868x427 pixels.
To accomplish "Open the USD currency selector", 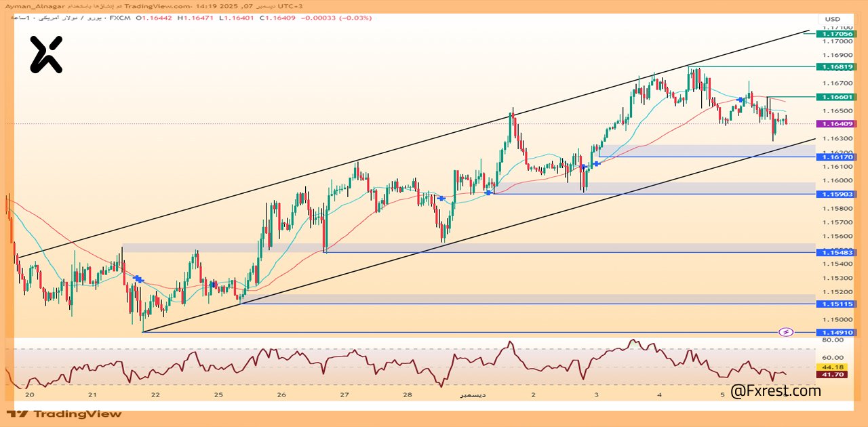I will [832, 19].
